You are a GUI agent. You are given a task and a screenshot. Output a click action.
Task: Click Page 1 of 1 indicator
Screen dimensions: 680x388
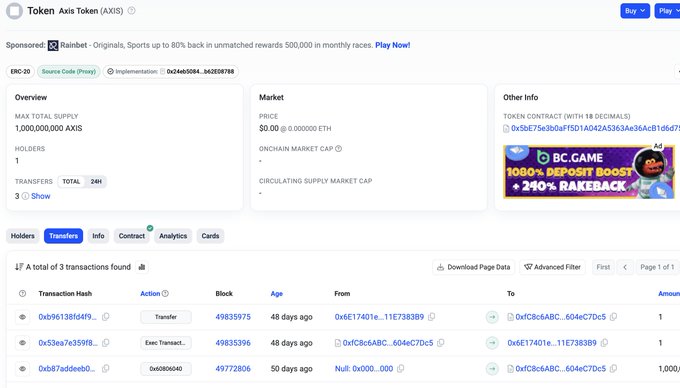[657, 267]
